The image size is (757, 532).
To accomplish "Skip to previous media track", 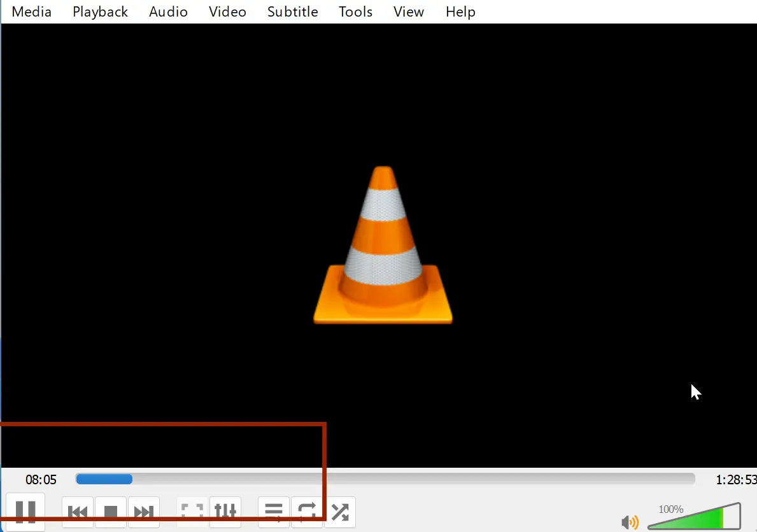I will [78, 512].
